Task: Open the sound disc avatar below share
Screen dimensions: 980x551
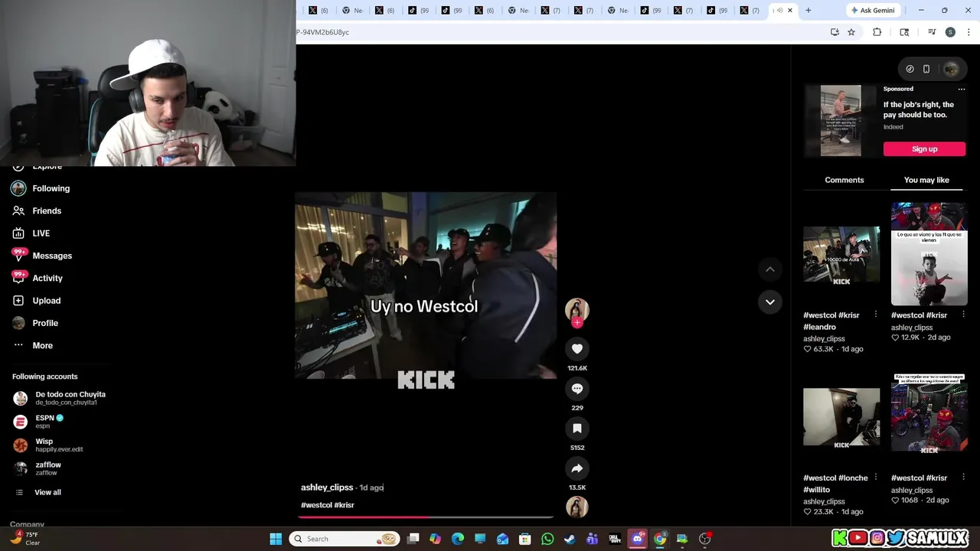Action: coord(577,507)
